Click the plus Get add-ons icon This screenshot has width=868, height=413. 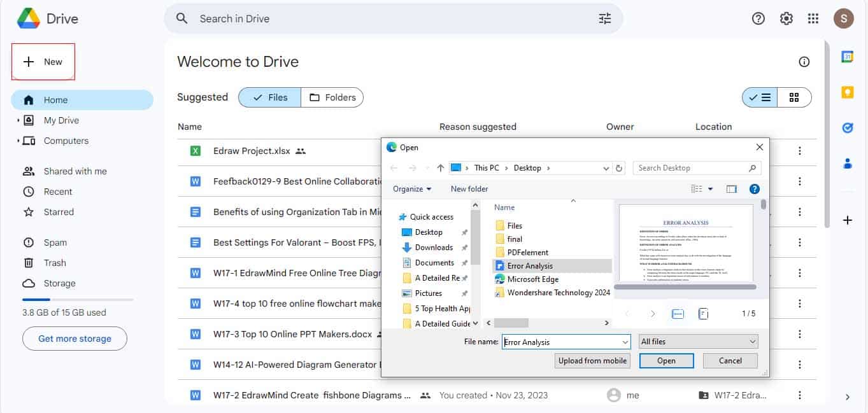click(848, 220)
